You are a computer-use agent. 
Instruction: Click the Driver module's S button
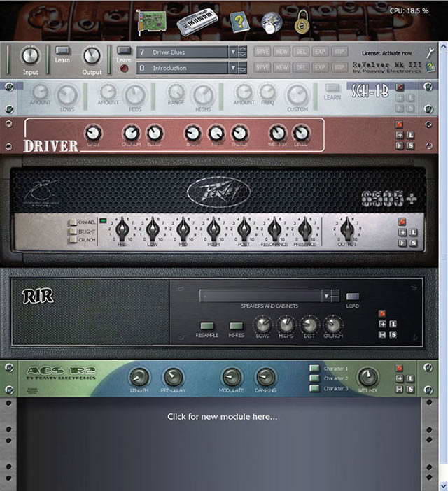tap(409, 145)
